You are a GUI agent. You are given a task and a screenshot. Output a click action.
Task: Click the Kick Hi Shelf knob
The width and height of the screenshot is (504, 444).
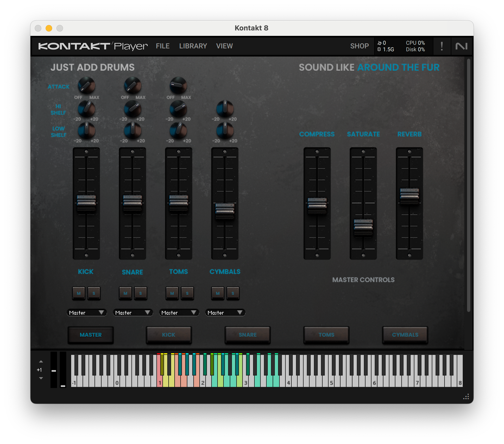86,109
